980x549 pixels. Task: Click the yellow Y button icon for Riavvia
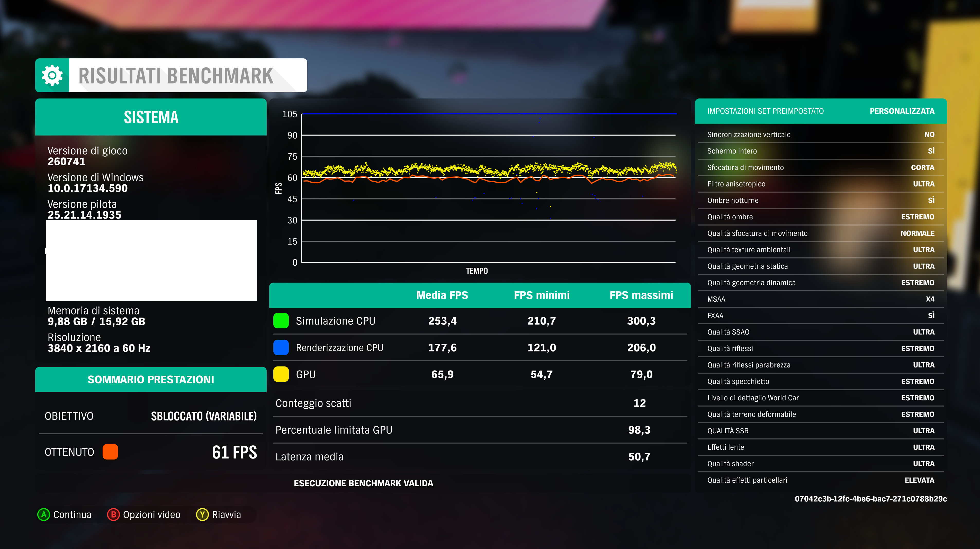tap(202, 515)
